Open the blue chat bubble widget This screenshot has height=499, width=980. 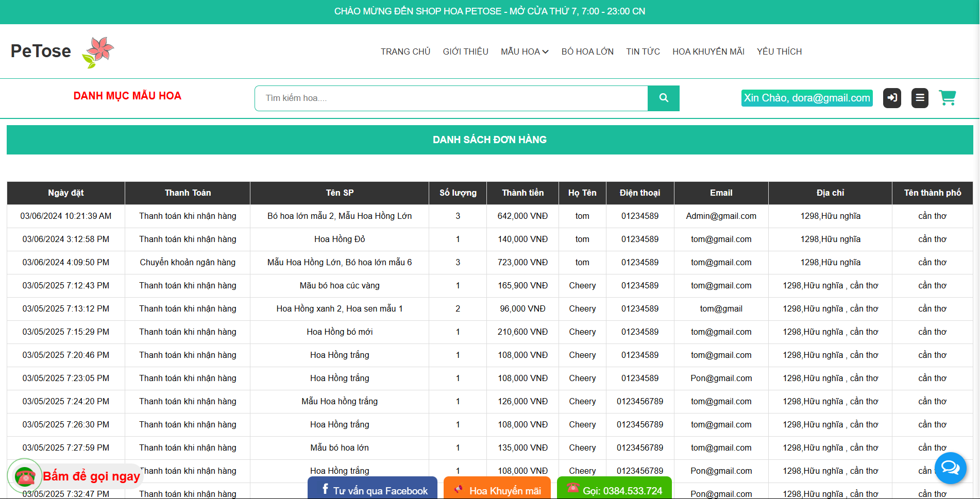pyautogui.click(x=950, y=468)
